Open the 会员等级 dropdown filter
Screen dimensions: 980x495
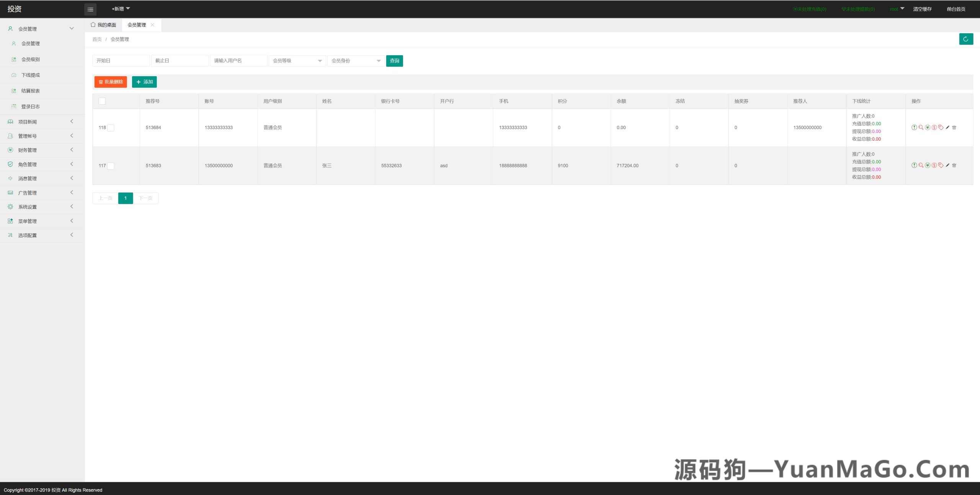pos(297,61)
